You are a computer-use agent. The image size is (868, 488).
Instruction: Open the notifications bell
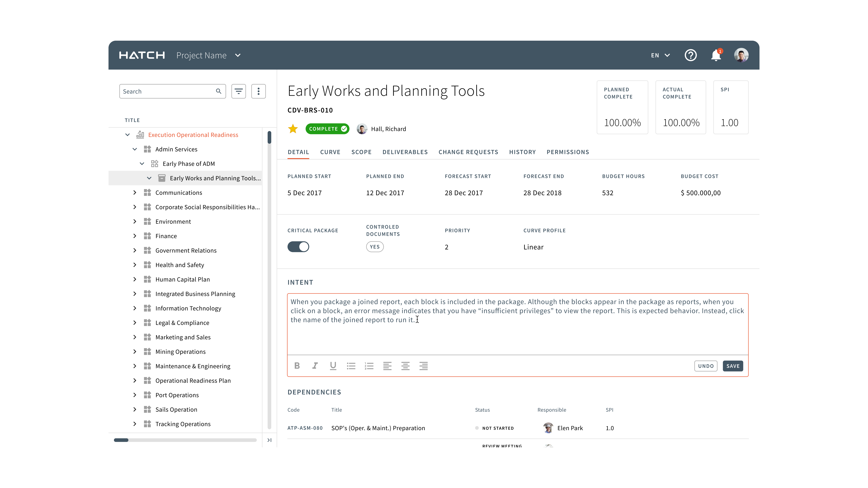pyautogui.click(x=716, y=55)
